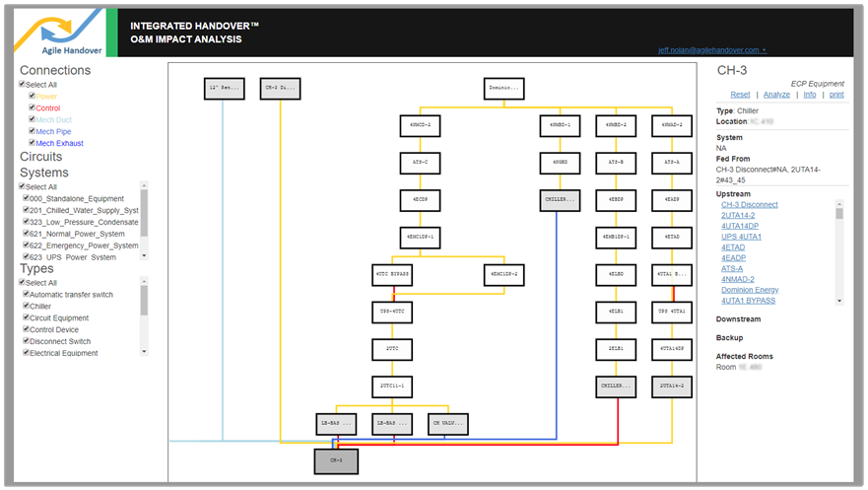Uncheck the Chiller type checkbox

tap(26, 305)
